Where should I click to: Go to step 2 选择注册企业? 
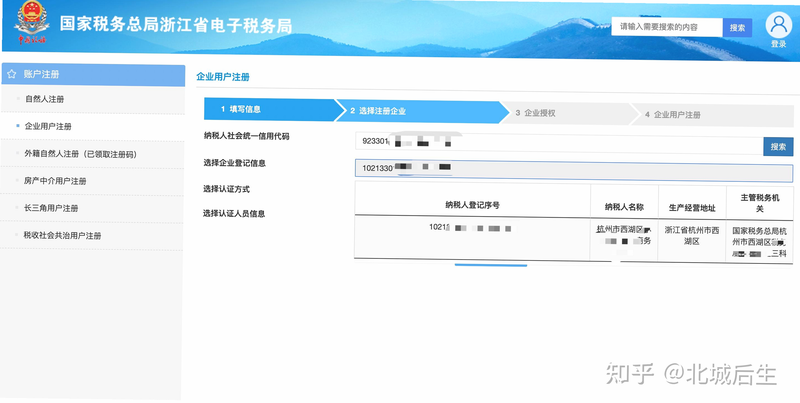point(422,111)
